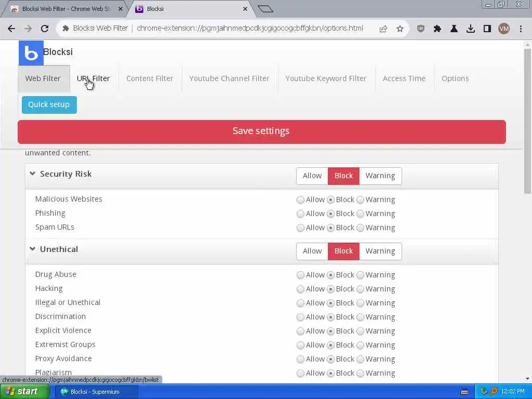532x399 pixels.
Task: Select Block for Spam URLs
Action: click(x=330, y=228)
